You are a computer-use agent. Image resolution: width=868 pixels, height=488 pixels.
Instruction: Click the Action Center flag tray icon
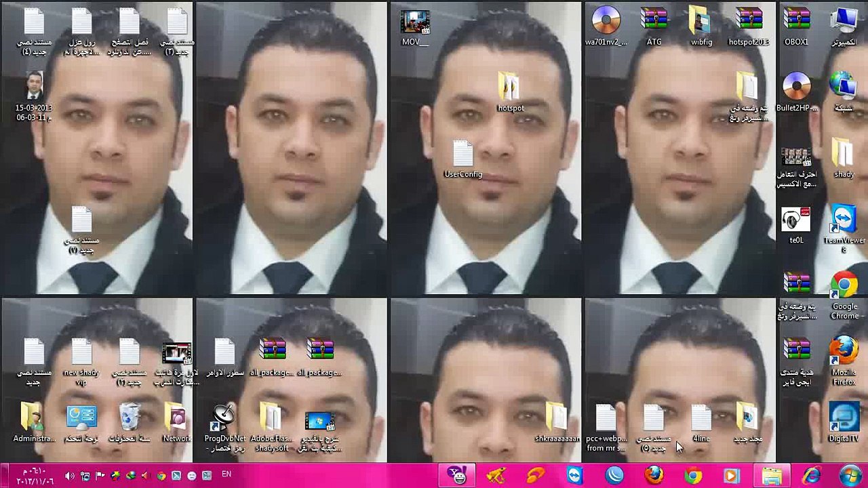[100, 476]
